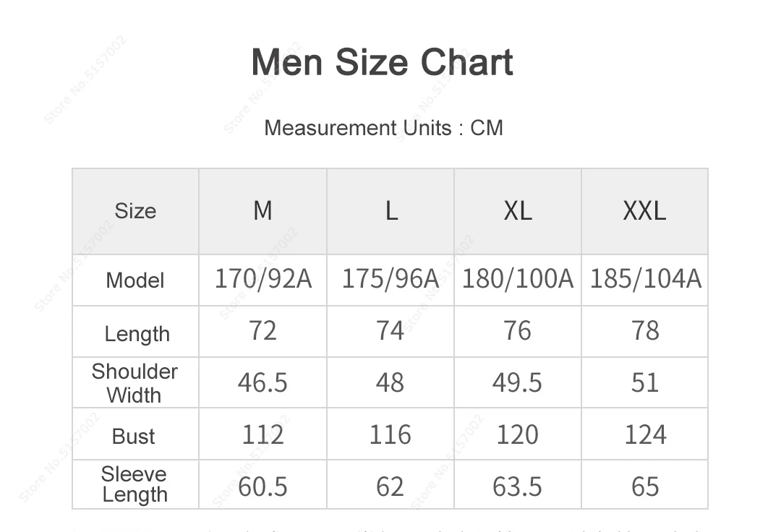This screenshot has width=781, height=532.
Task: Click the Men Size Chart title
Action: (x=382, y=62)
